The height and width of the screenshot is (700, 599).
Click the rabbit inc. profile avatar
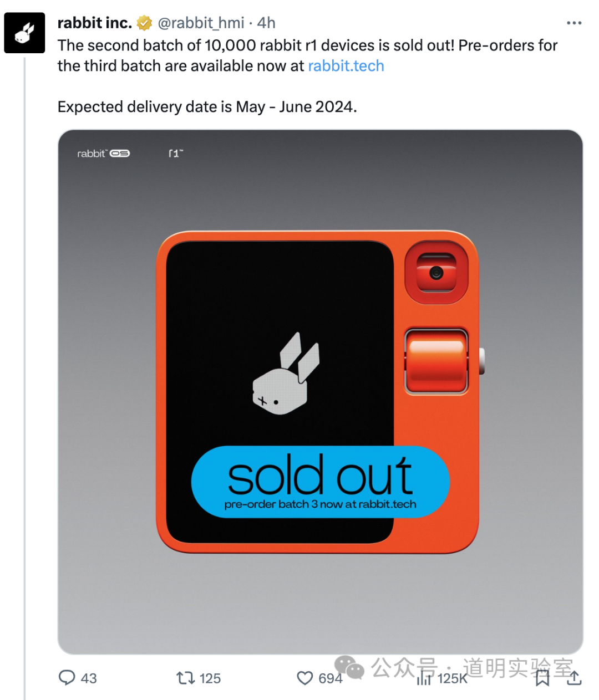click(x=24, y=33)
